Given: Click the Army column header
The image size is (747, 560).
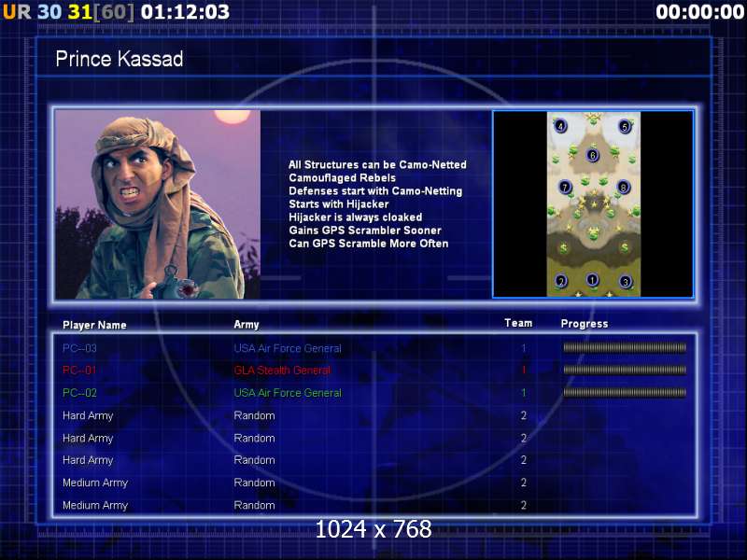Looking at the screenshot, I should (247, 324).
